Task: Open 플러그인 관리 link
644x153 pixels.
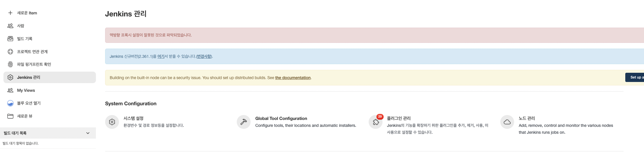Action: (399, 118)
